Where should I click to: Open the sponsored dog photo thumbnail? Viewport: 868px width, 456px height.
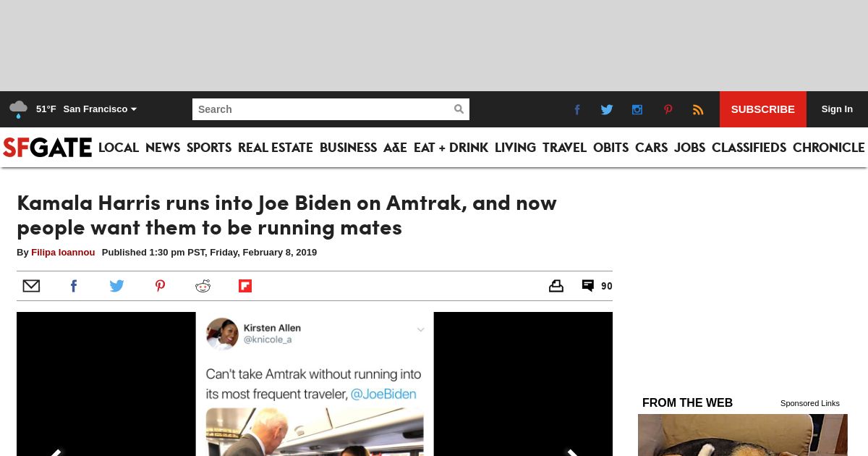point(743,435)
